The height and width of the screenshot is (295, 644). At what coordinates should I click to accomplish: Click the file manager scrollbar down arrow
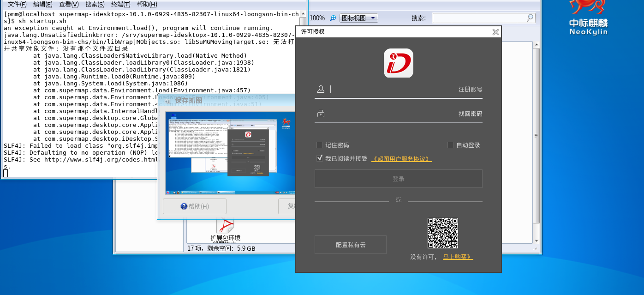pyautogui.click(x=536, y=240)
